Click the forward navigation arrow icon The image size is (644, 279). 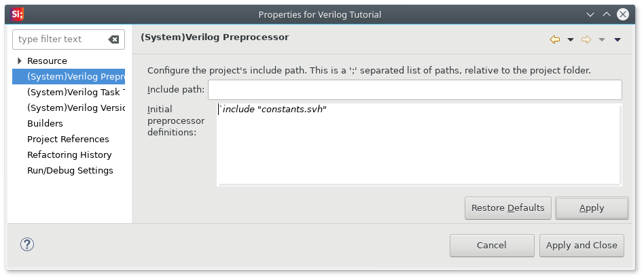(x=586, y=39)
